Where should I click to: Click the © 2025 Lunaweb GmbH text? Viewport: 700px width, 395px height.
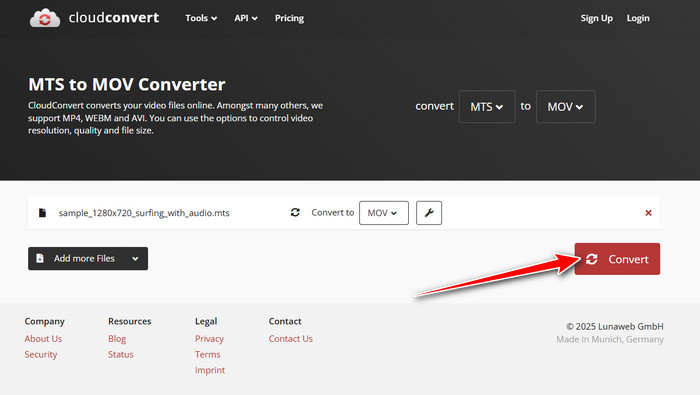tap(615, 326)
